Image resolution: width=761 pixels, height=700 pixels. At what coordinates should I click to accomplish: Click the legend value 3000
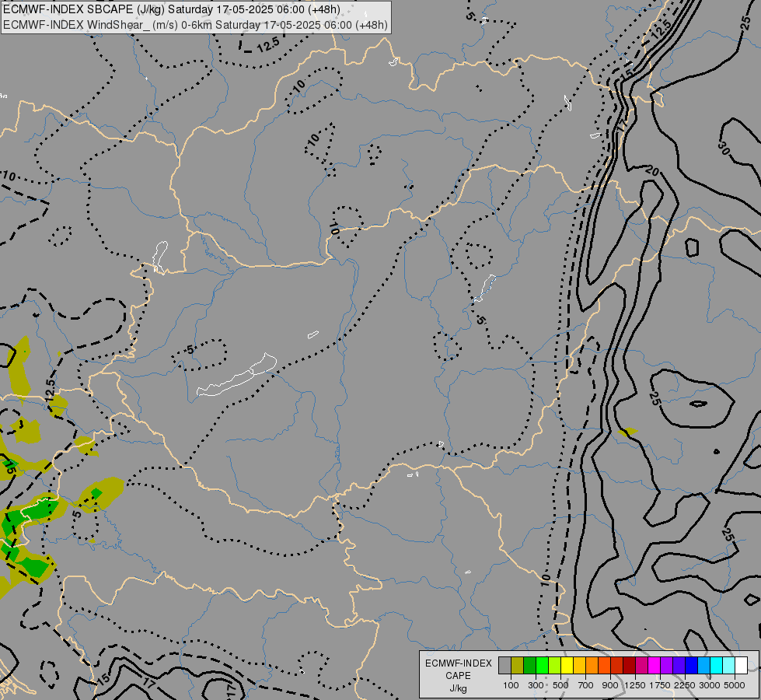(710, 685)
